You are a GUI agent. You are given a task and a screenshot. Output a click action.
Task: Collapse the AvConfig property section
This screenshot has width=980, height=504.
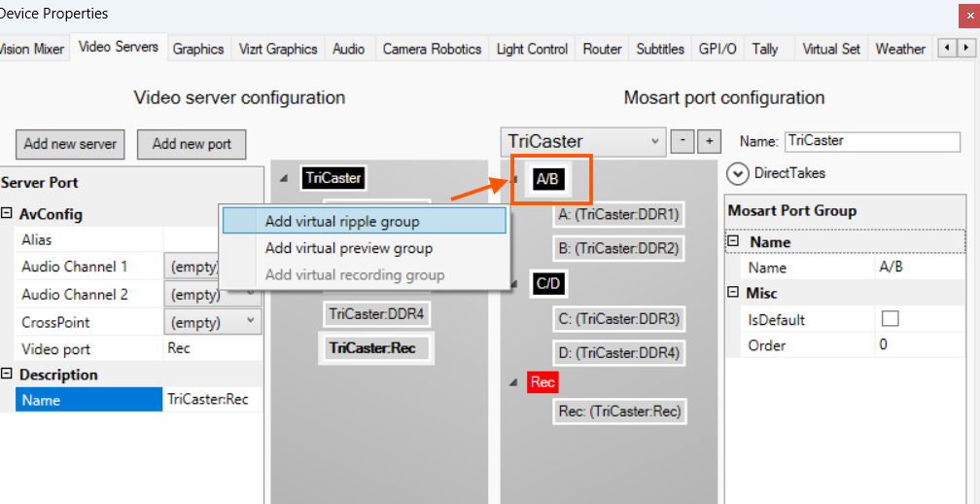(8, 214)
